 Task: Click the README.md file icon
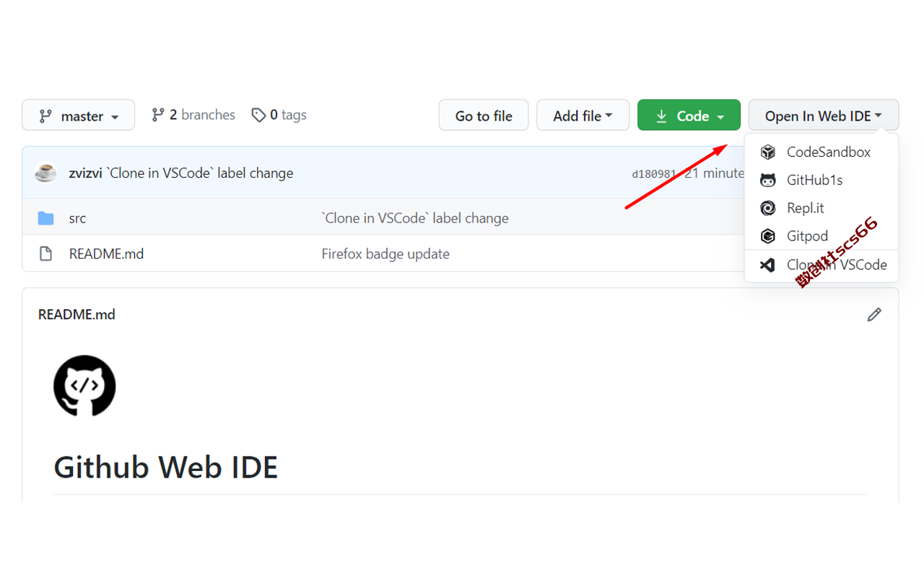tap(46, 254)
